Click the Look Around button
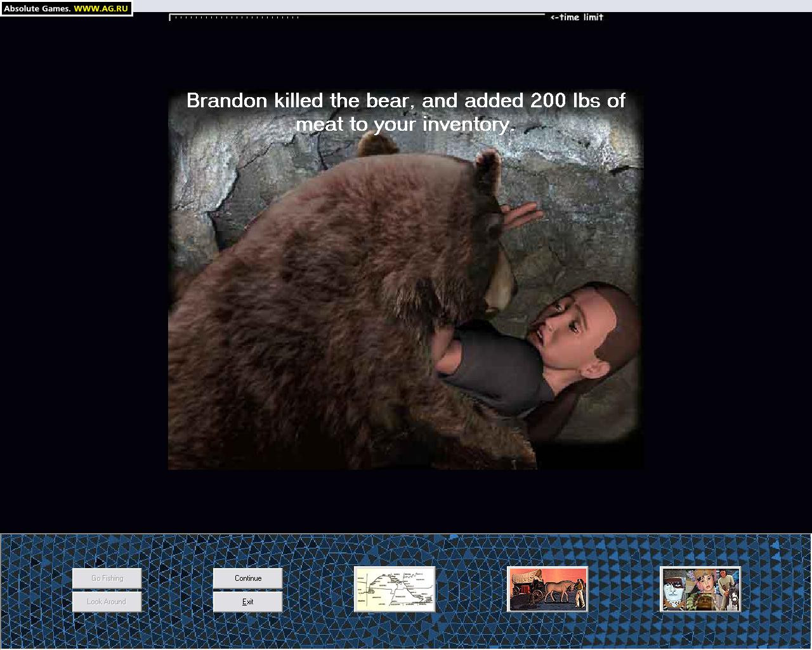The height and width of the screenshot is (650, 812). click(x=107, y=602)
